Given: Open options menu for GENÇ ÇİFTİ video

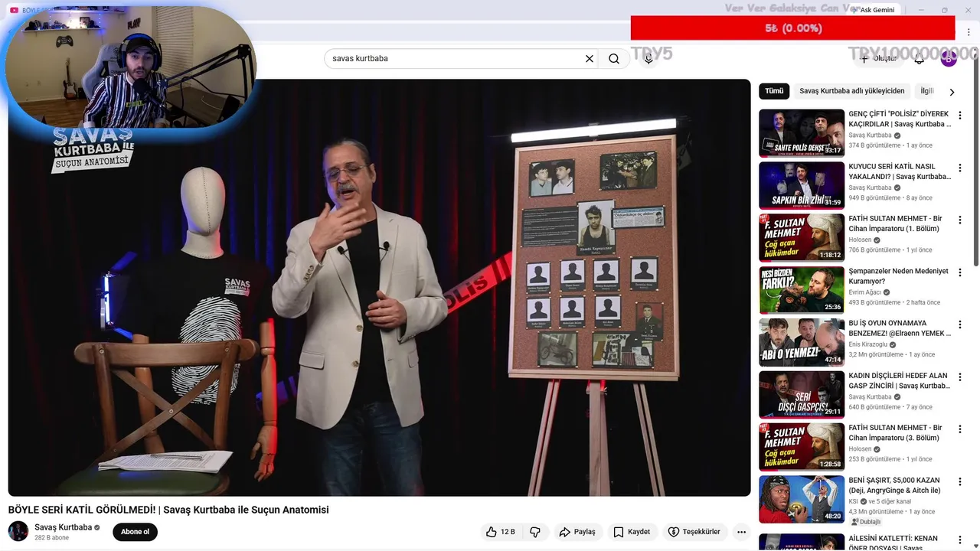Looking at the screenshot, I should point(960,116).
